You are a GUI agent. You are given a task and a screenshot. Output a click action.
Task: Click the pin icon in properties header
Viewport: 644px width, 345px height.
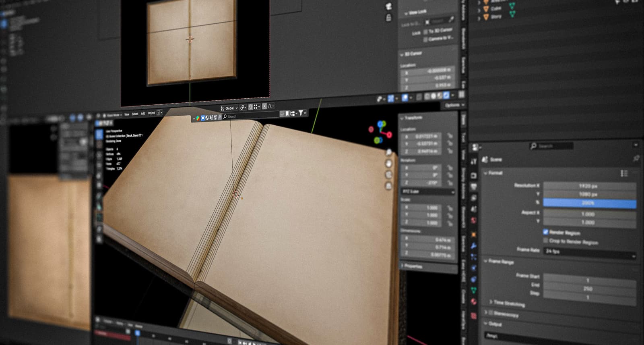(636, 158)
